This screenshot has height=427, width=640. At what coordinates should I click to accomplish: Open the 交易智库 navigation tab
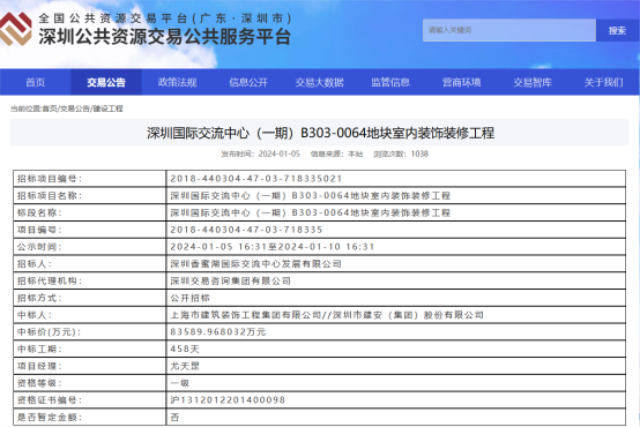[x=532, y=82]
